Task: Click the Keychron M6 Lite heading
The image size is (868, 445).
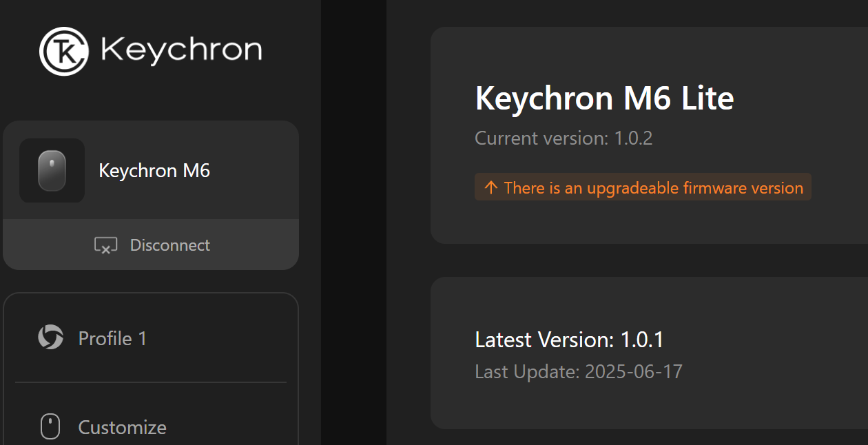Action: 604,99
